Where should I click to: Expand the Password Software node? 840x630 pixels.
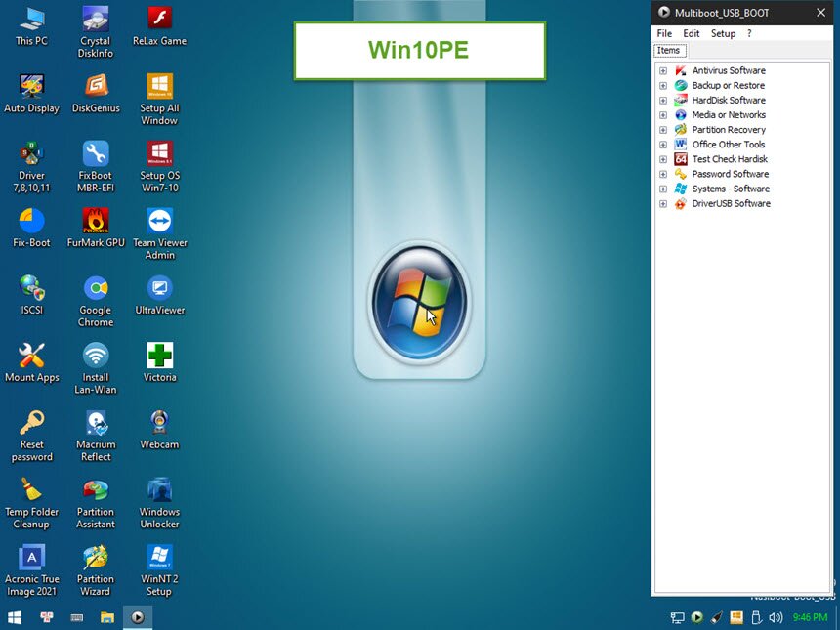(x=663, y=174)
